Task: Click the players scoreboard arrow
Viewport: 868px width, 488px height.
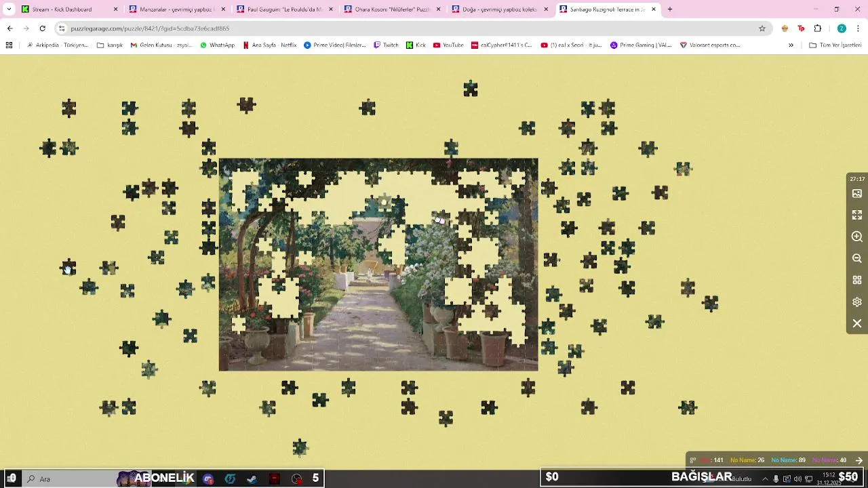Action: (859, 460)
